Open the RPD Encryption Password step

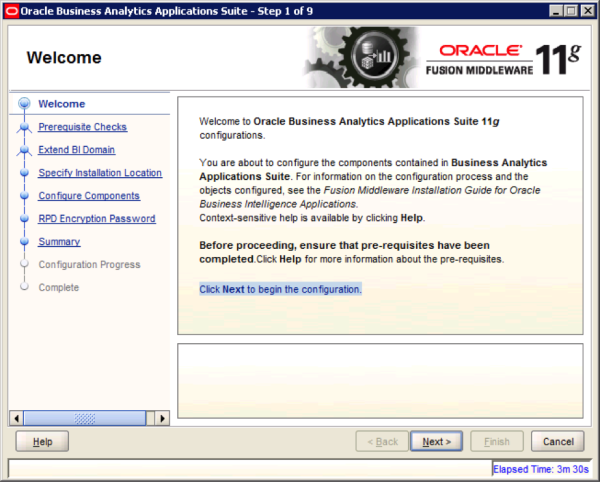click(x=96, y=219)
